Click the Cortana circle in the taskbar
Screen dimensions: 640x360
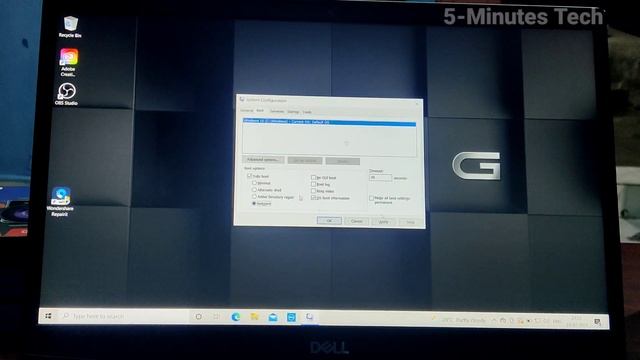pos(198,316)
